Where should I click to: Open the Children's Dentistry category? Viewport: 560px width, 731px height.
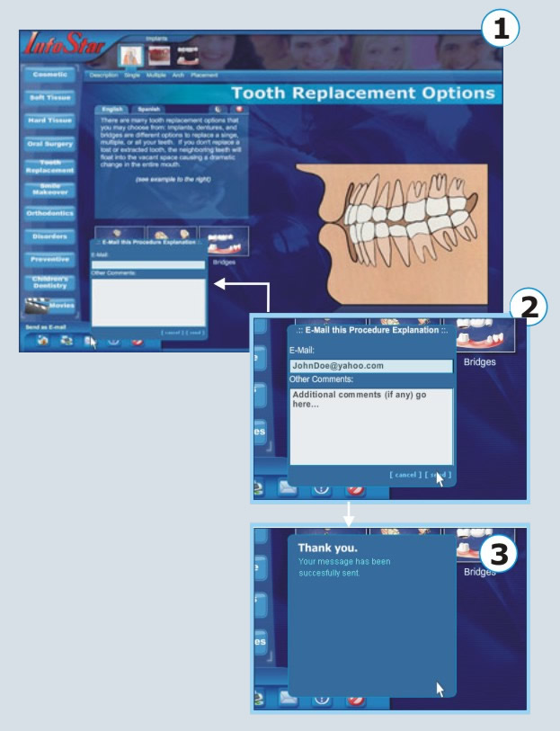click(x=49, y=282)
